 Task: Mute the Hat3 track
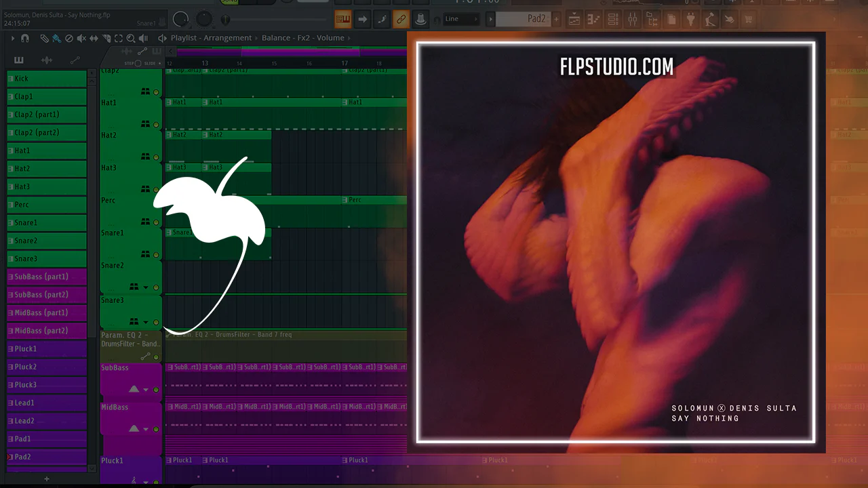tap(156, 190)
